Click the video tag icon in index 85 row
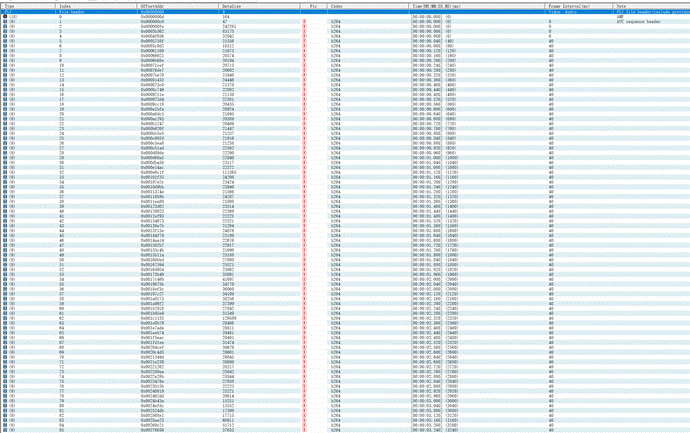Image resolution: width=690 pixels, height=433 pixels. pos(5,430)
